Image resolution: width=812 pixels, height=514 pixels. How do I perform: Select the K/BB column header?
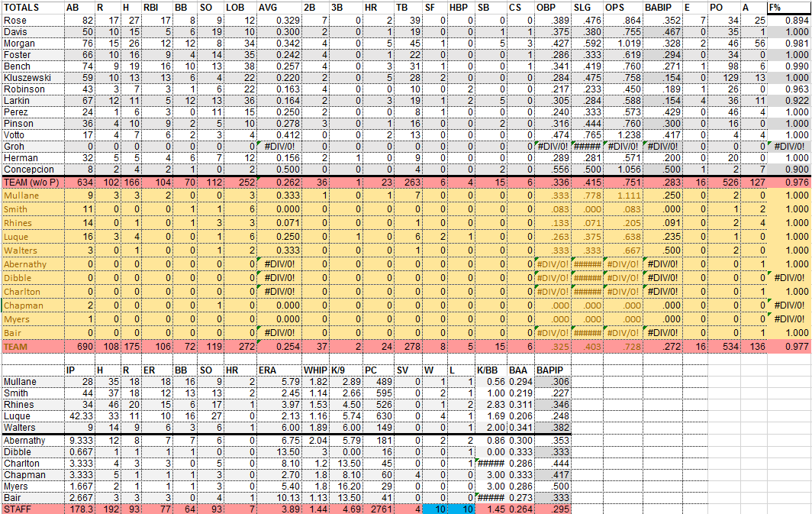tap(491, 370)
